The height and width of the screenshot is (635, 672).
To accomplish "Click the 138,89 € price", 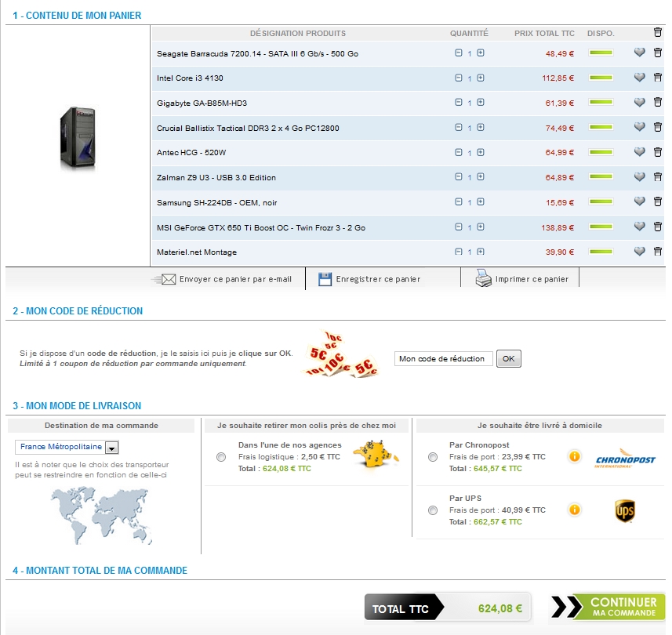I will click(558, 227).
